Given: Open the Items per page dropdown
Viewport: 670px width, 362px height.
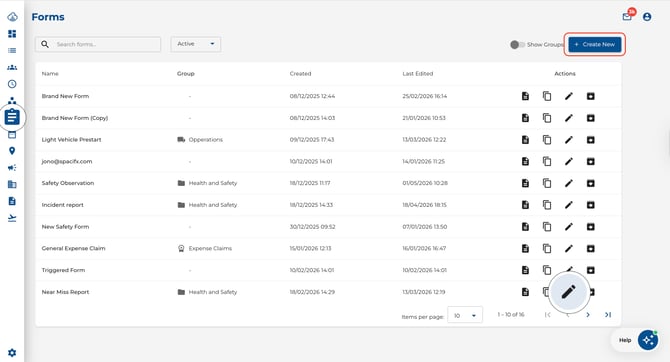Looking at the screenshot, I should tap(465, 315).
